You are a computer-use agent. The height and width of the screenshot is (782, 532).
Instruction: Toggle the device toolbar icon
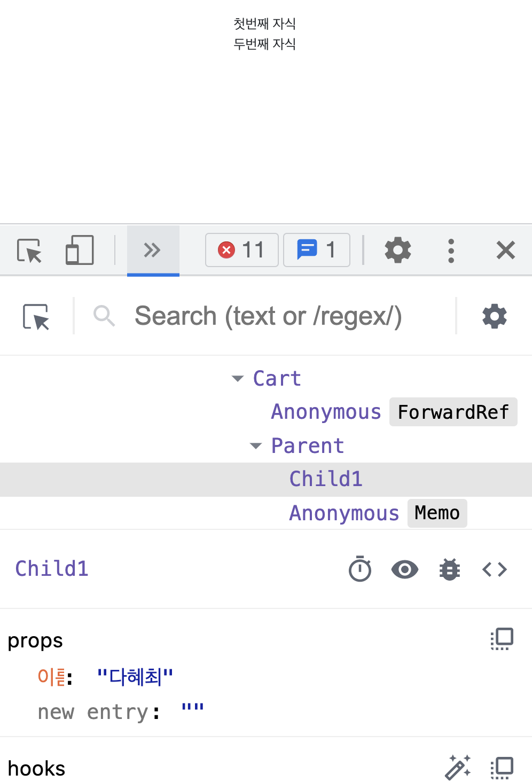coord(80,251)
